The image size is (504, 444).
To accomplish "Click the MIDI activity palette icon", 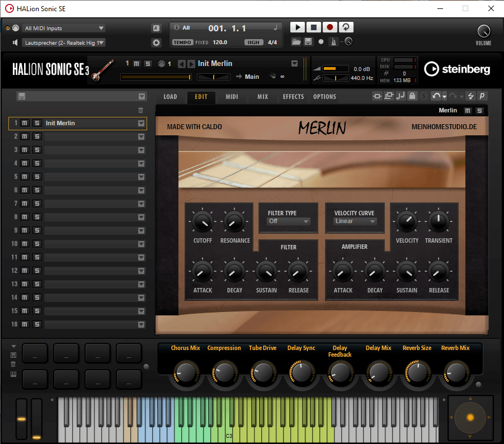I will (x=16, y=28).
